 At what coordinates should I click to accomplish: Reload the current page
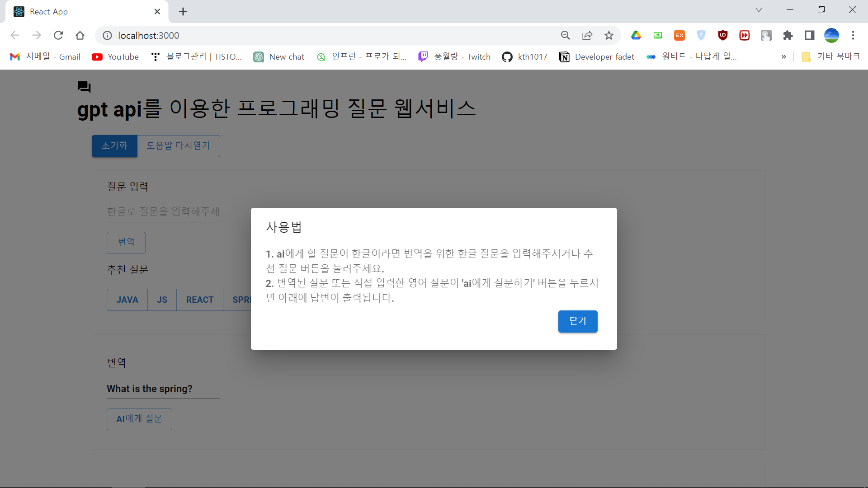pyautogui.click(x=58, y=35)
